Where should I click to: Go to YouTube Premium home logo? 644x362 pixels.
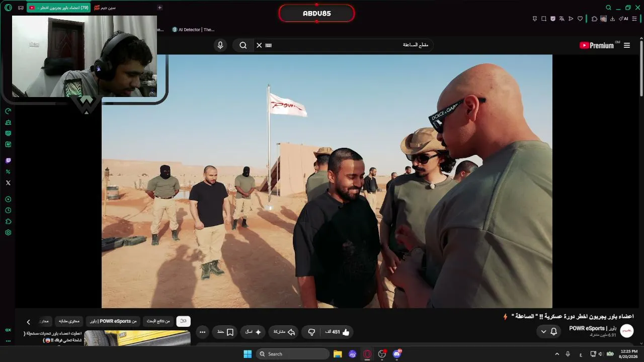[x=597, y=45]
